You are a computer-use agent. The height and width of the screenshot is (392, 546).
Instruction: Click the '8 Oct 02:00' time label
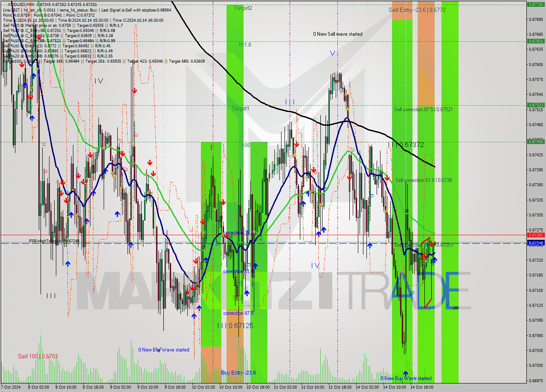38,387
